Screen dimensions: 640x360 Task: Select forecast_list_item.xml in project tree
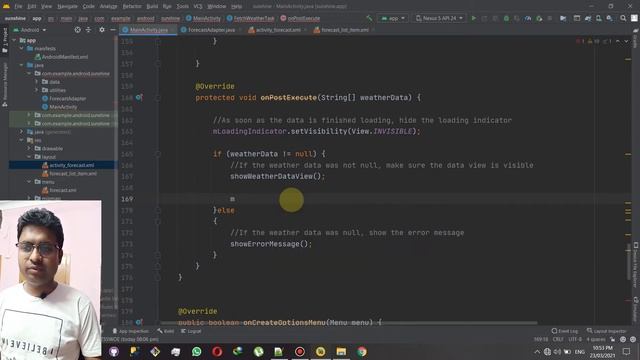(x=70, y=173)
